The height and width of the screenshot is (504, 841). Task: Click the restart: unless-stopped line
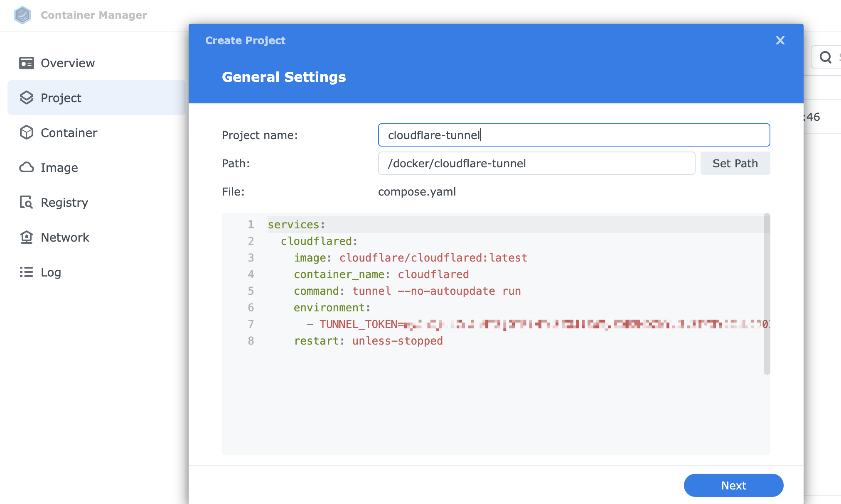tap(368, 341)
